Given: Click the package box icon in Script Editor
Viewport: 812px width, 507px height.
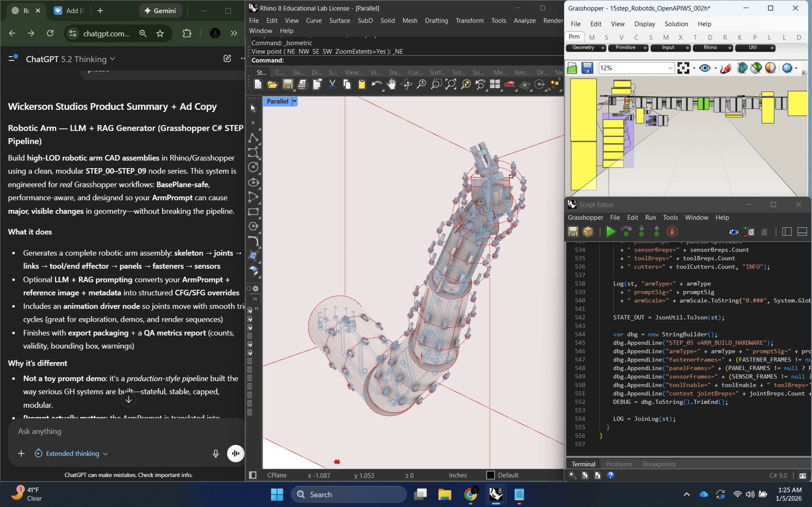Looking at the screenshot, I should click(588, 232).
